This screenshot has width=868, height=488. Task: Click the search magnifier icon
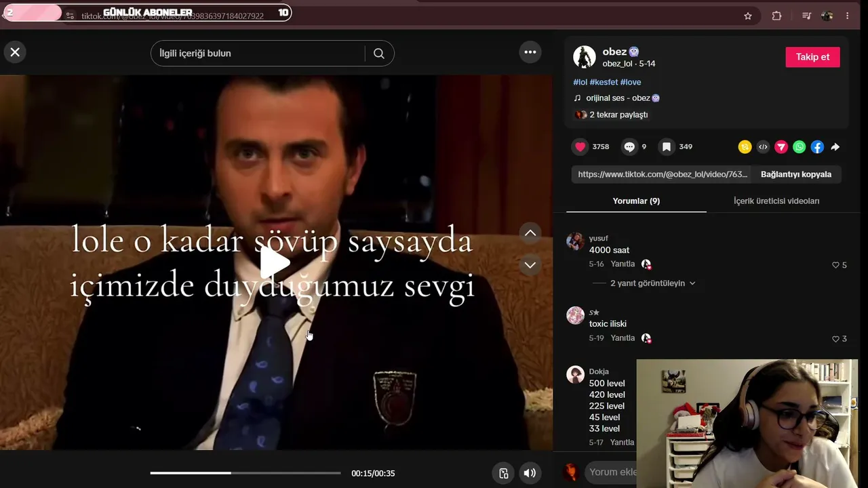pos(379,54)
